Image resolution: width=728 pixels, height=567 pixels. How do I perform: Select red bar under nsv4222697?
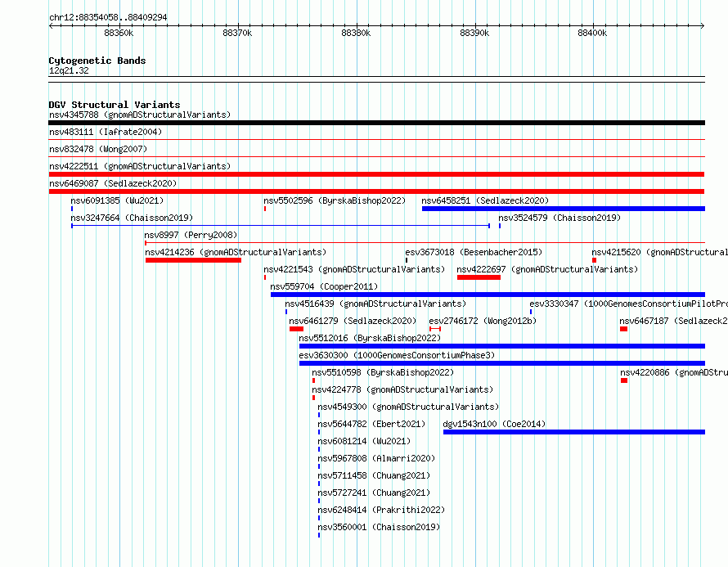click(479, 277)
